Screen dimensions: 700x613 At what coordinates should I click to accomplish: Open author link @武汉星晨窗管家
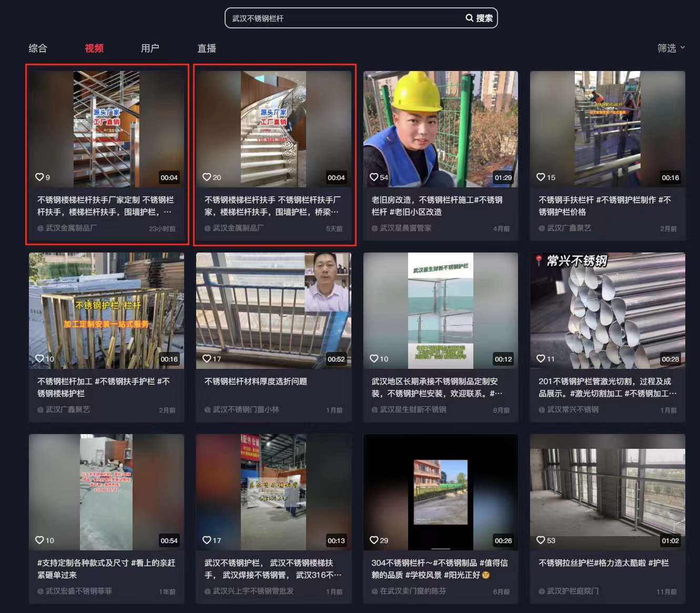click(401, 228)
